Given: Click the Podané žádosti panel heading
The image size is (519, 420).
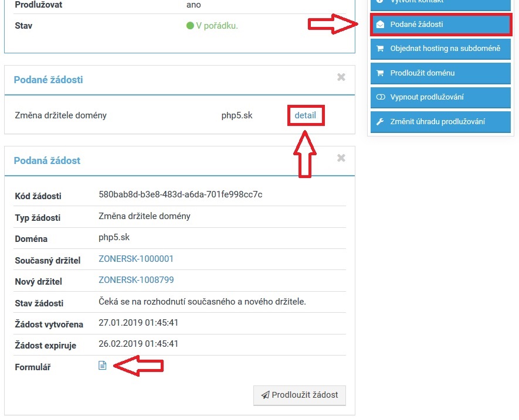Looking at the screenshot, I should point(48,80).
